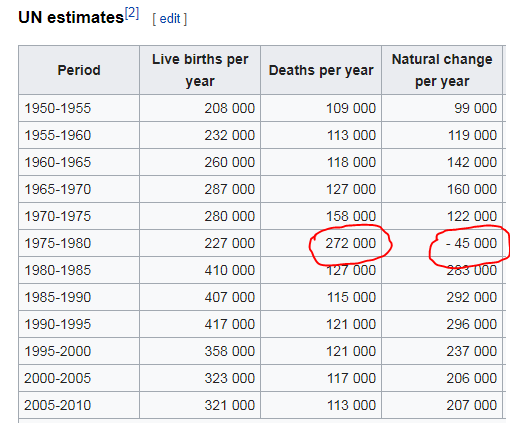Click deaths value in the 1965-1970 row
The height and width of the screenshot is (423, 510).
pos(351,189)
